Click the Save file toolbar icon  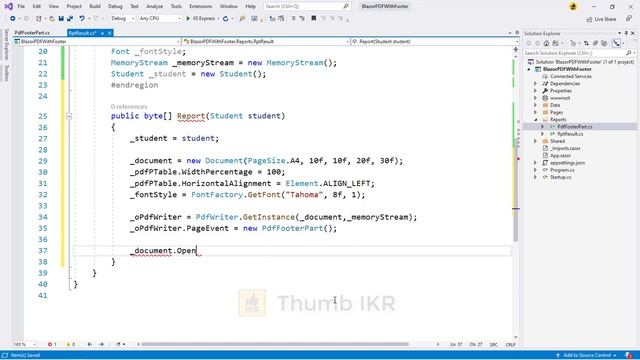coord(61,18)
